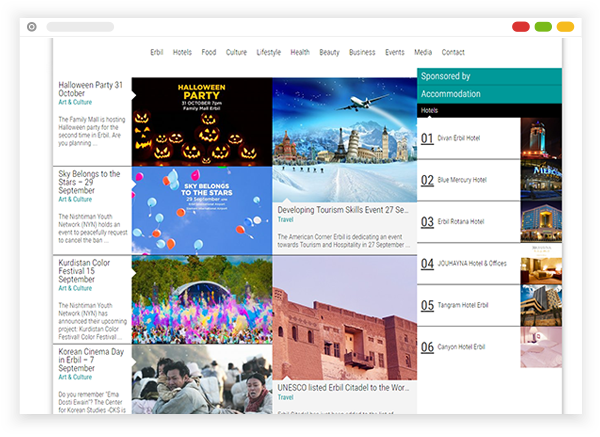Click Art & Culture tag under Korean Cinema
The image size is (600, 437).
pos(75,377)
